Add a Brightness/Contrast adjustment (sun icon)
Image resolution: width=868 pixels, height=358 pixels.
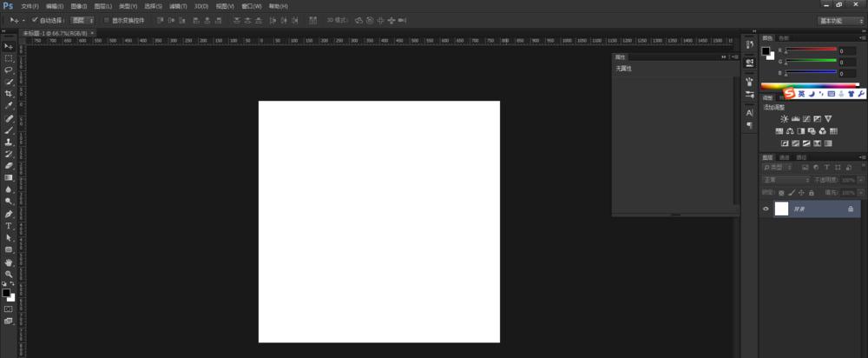pos(785,118)
